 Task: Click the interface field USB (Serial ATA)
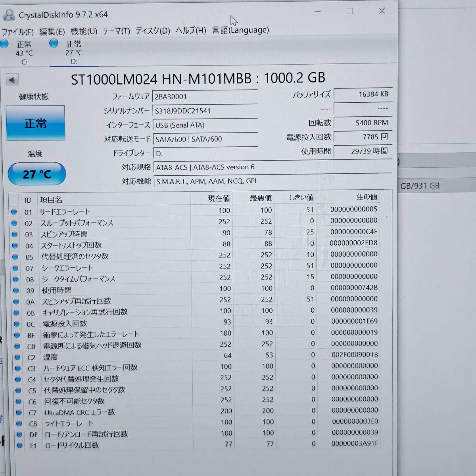click(x=205, y=125)
